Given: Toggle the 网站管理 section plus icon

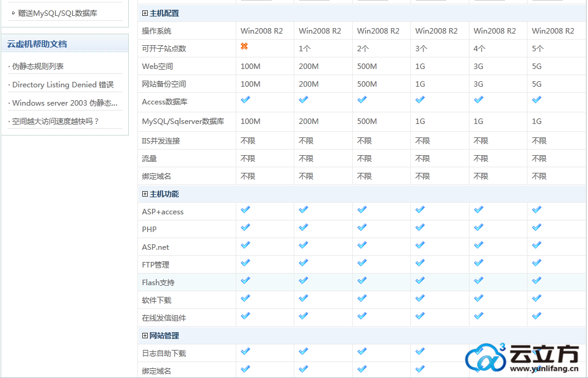Looking at the screenshot, I should point(145,336).
